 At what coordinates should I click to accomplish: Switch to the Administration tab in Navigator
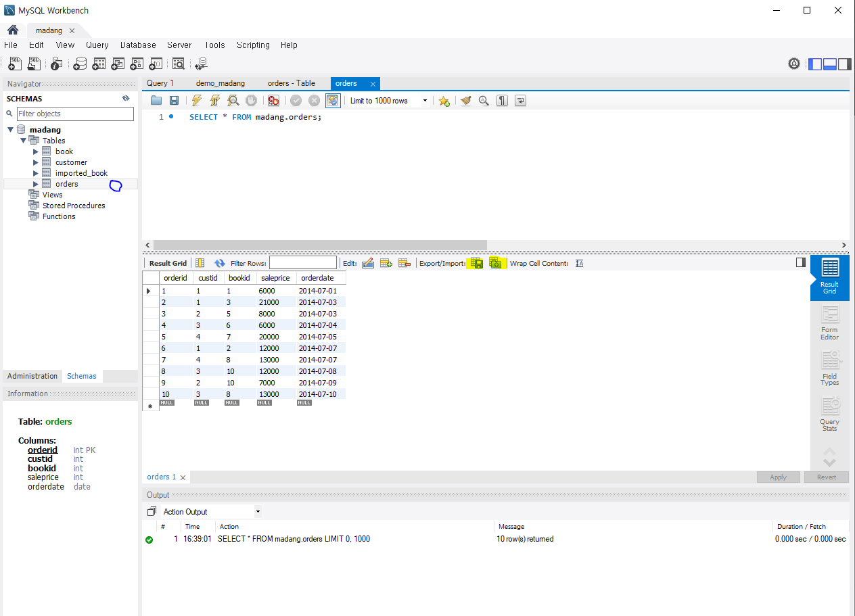coord(32,376)
